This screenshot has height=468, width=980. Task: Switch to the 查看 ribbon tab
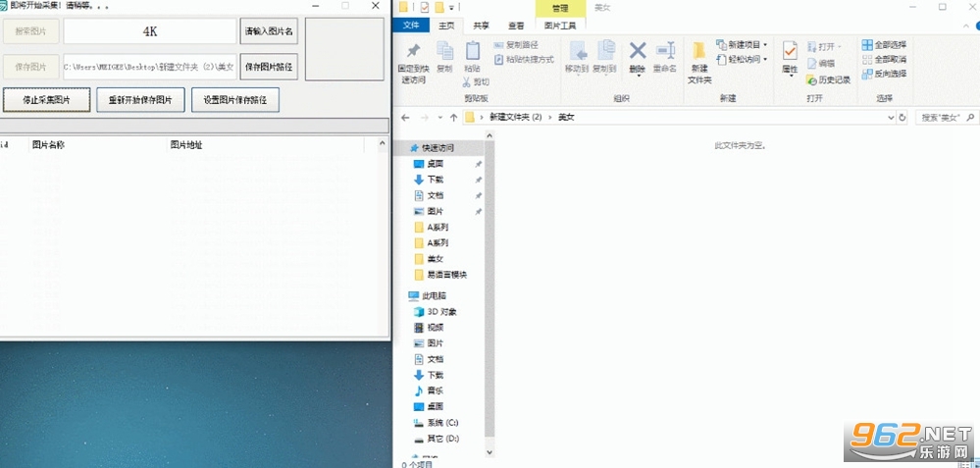516,26
